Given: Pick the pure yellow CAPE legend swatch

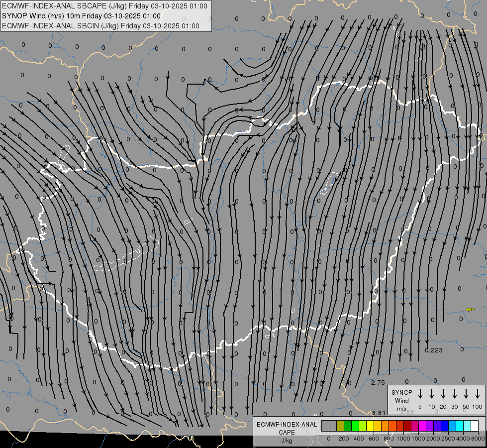Looking at the screenshot, I should click(370, 426).
